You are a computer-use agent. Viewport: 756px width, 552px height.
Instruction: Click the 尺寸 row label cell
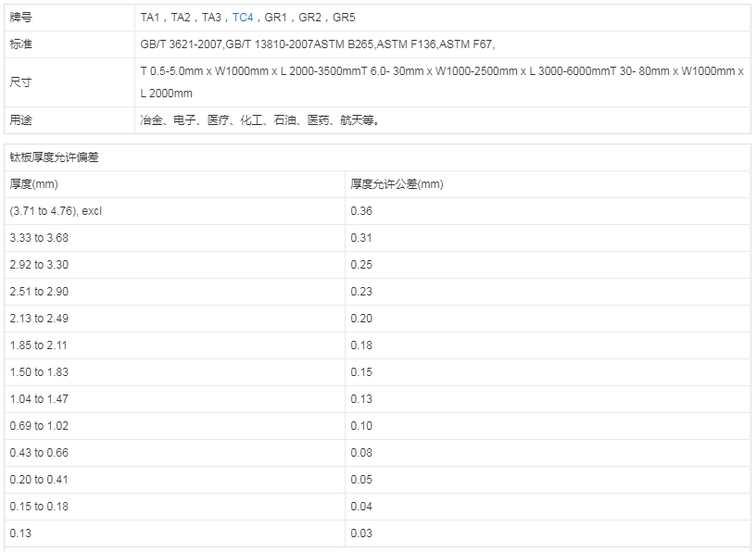coord(20,82)
